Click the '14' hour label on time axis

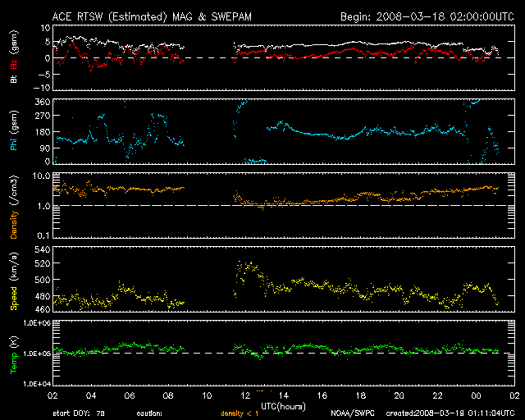(x=284, y=395)
